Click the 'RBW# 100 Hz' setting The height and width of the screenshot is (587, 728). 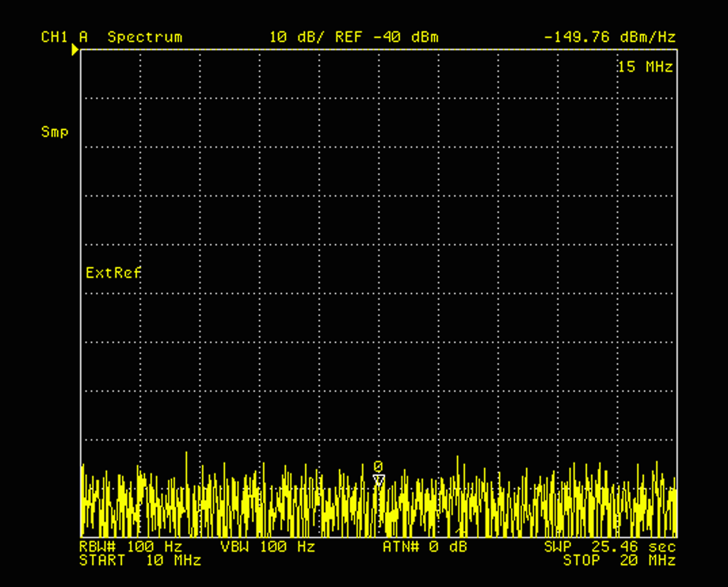(131, 546)
